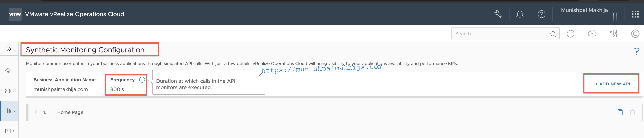Close the Frequency tooltip popup
This screenshot has height=138, width=644.
tap(261, 74)
